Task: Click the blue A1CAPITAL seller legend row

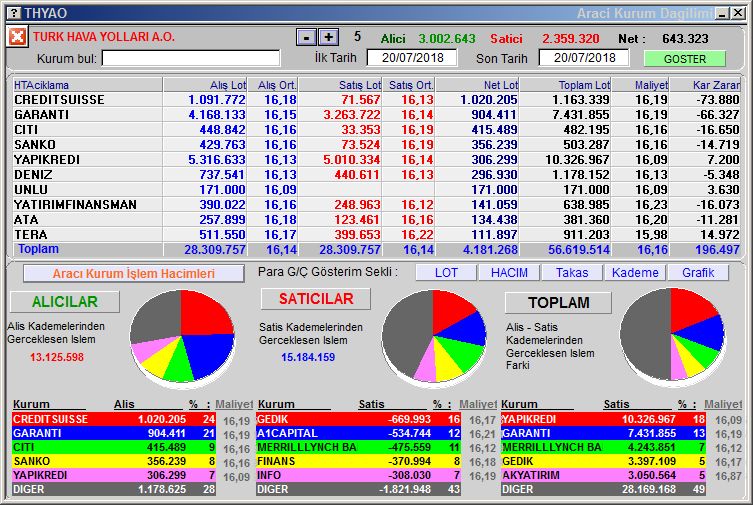Action: 359,433
